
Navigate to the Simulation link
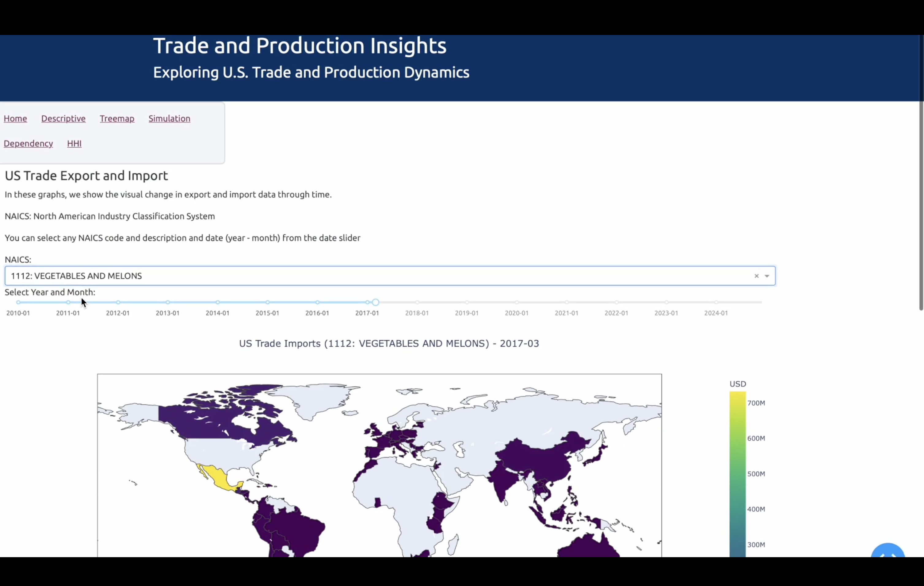pos(169,118)
